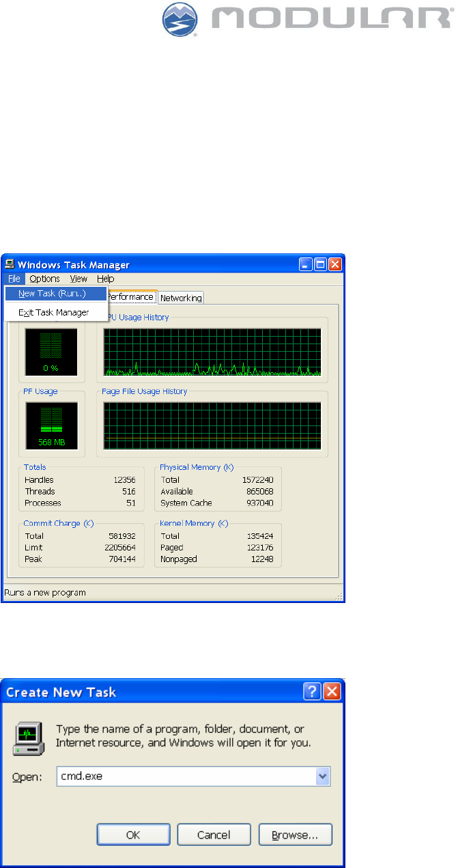Click the Windows Task Manager title icon
Screen dimensions: 456x868
10,264
